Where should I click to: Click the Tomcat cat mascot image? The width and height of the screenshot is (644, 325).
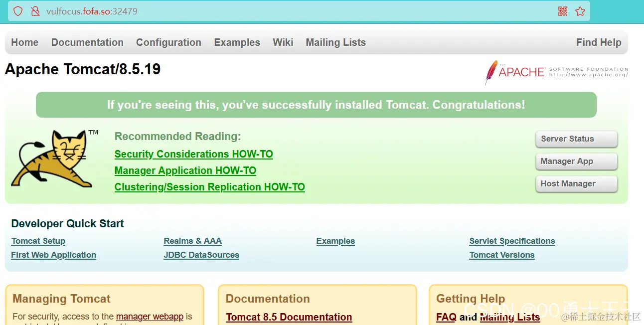click(55, 159)
